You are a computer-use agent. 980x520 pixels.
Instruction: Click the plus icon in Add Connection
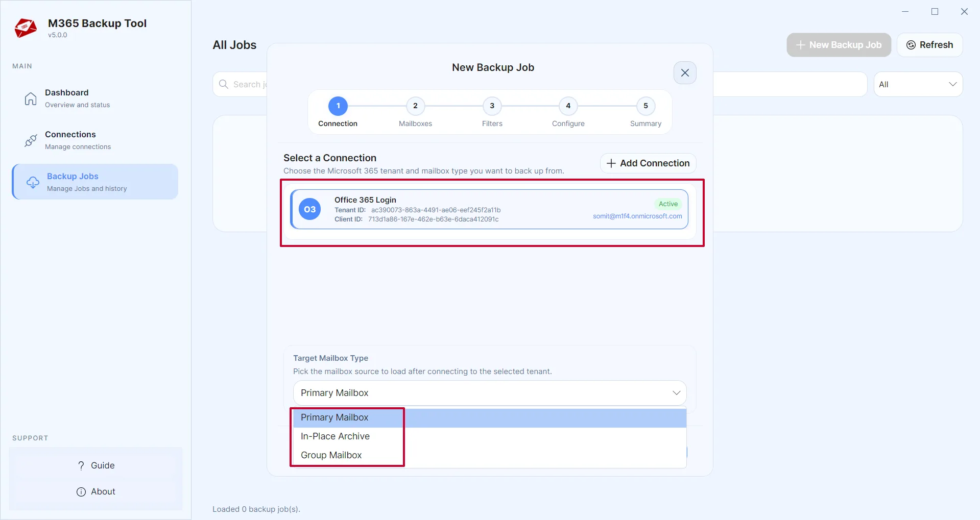(x=611, y=163)
